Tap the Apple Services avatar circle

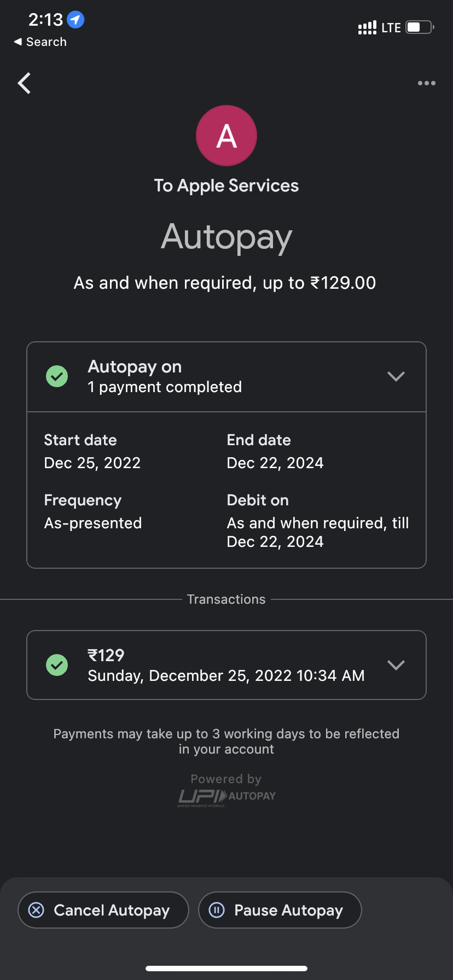pos(226,136)
